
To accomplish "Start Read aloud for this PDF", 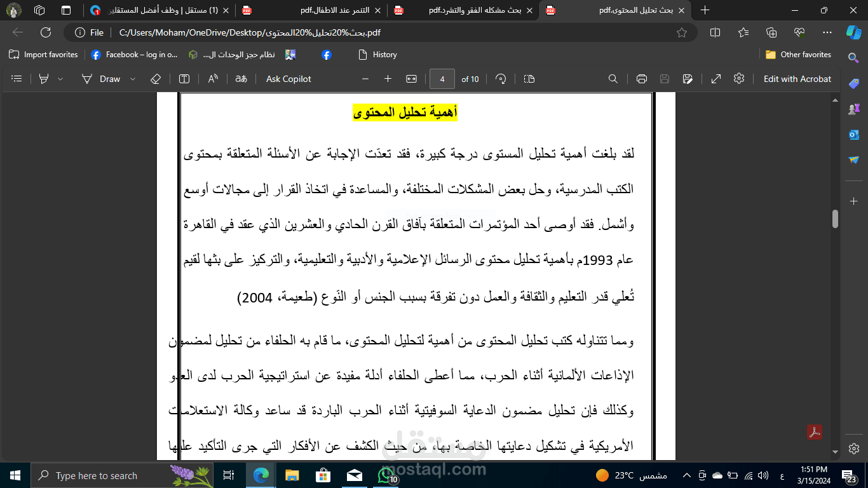I will (213, 79).
